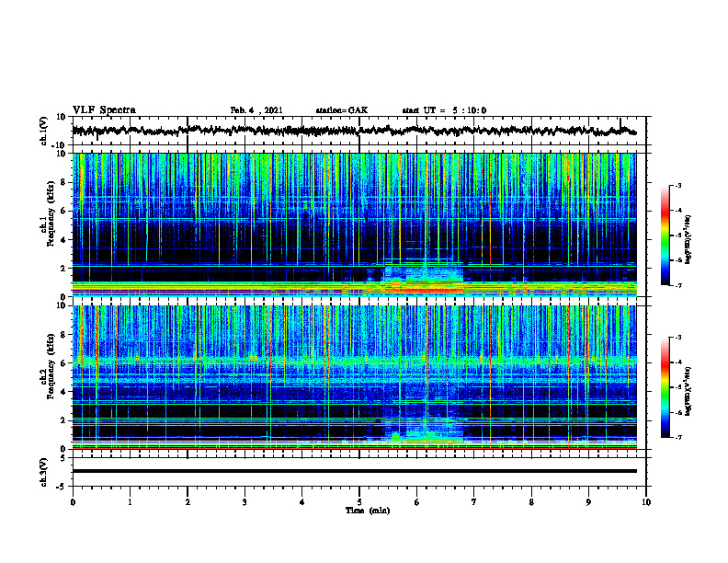Screen dimensions: 728x563
Task: Click the time axis tick label '1'
Action: pos(130,502)
